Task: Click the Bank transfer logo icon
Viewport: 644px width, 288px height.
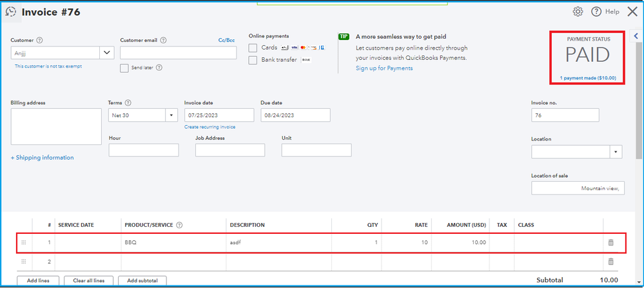Action: (306, 60)
